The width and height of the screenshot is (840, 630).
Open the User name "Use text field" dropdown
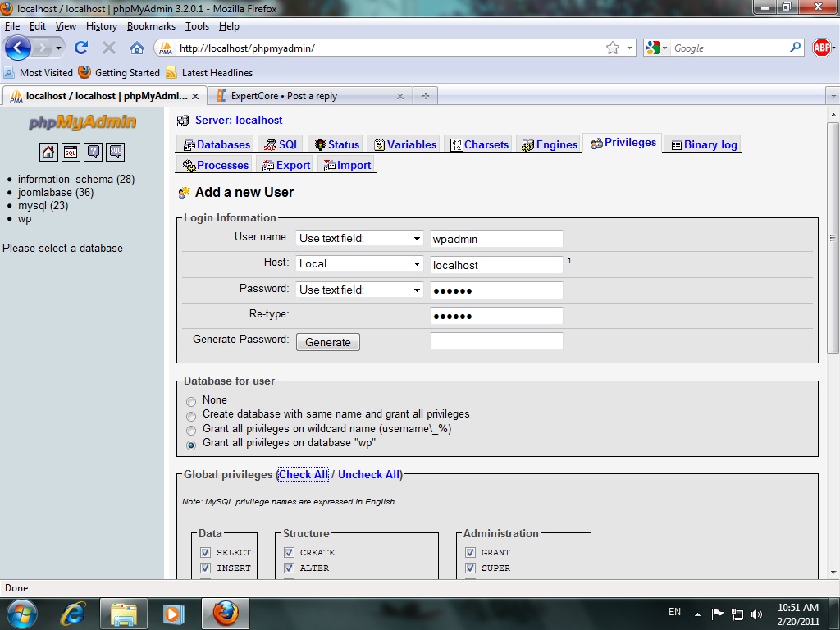point(359,239)
